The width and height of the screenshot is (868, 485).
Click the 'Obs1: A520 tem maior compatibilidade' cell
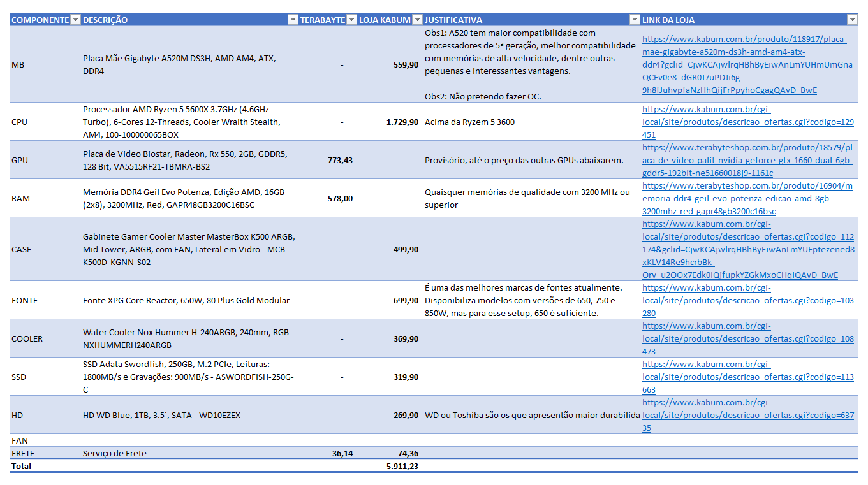531,64
